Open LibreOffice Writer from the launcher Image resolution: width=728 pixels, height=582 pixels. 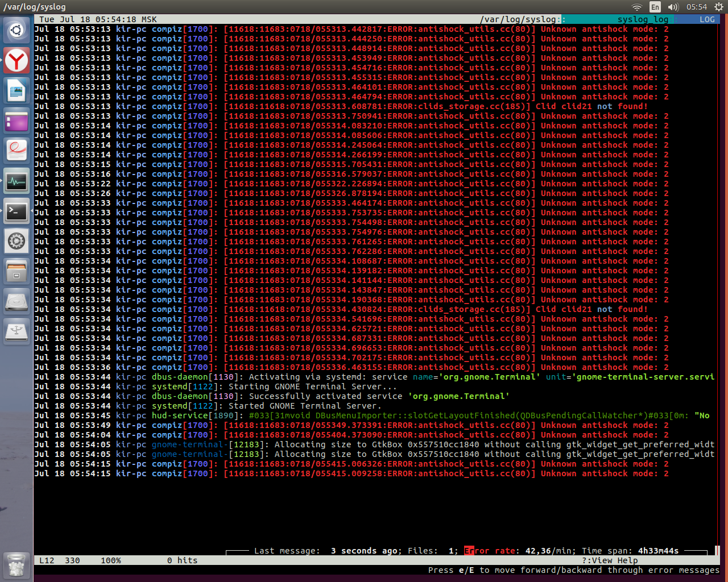point(16,90)
